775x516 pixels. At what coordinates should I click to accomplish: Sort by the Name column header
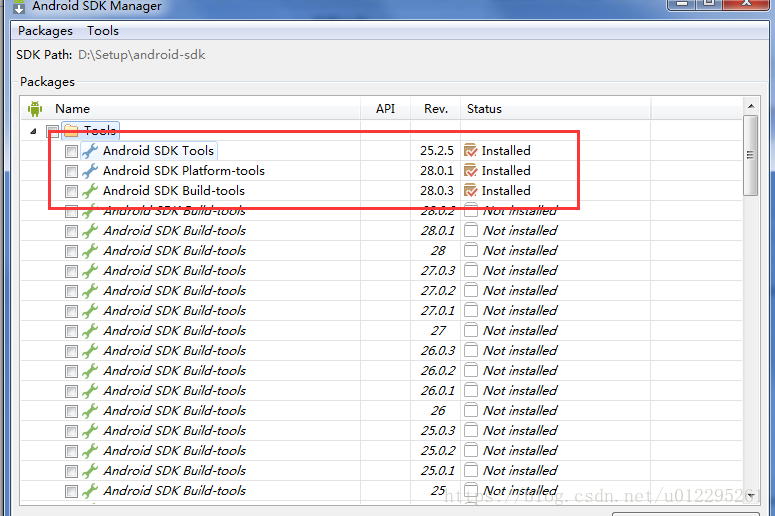pos(72,109)
